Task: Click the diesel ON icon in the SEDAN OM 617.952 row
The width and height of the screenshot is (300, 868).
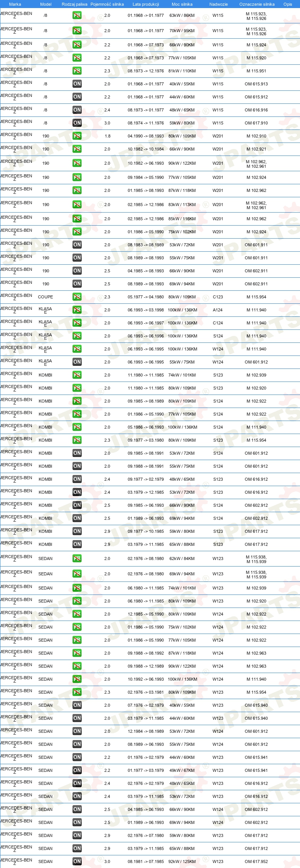Action: 77,861
